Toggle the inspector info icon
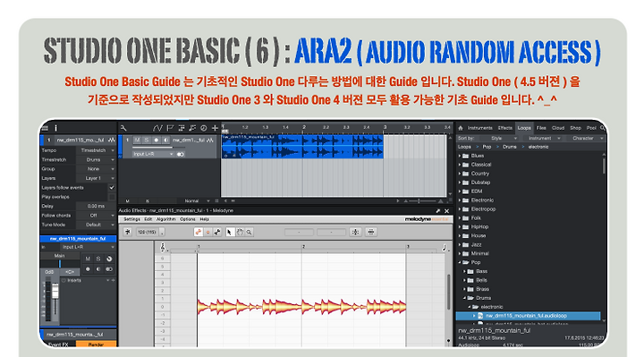The image size is (644, 357). [55, 128]
